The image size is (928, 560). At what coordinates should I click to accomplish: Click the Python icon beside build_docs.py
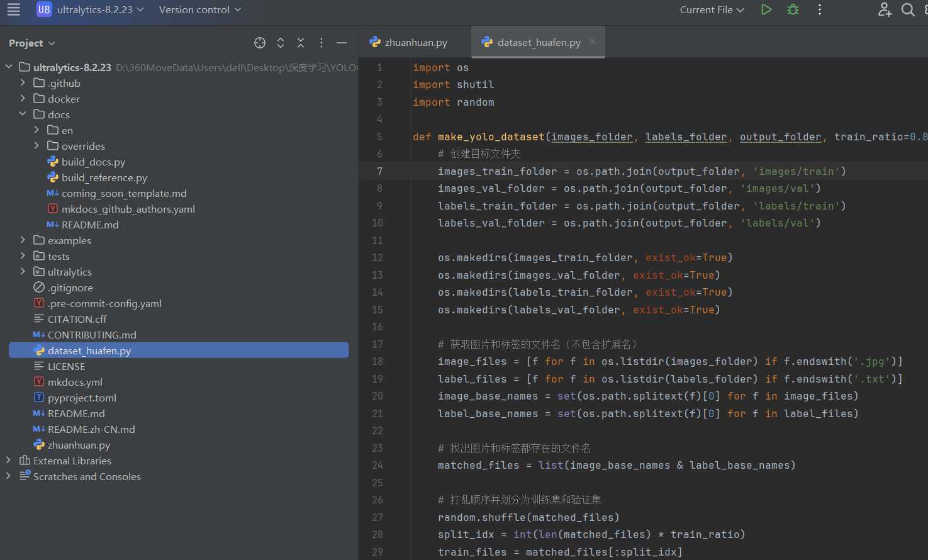click(53, 162)
